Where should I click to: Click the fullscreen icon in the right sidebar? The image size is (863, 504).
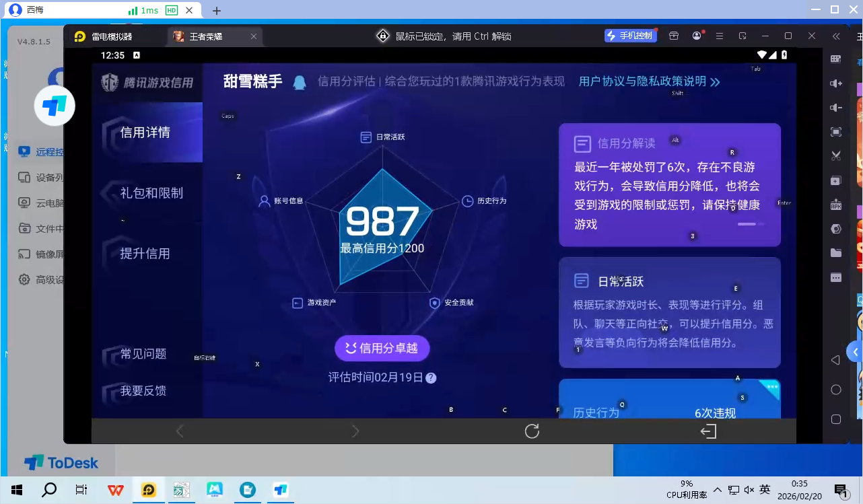click(836, 131)
